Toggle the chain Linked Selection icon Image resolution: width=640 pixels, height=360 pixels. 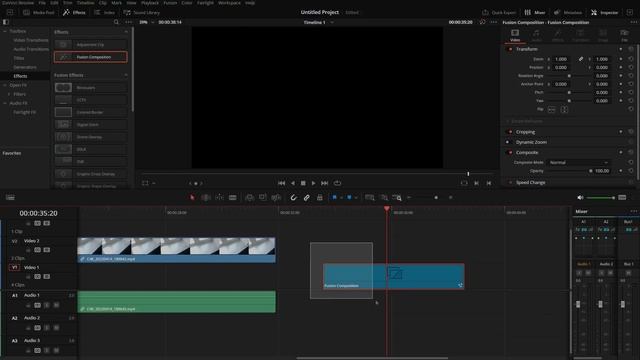click(307, 198)
